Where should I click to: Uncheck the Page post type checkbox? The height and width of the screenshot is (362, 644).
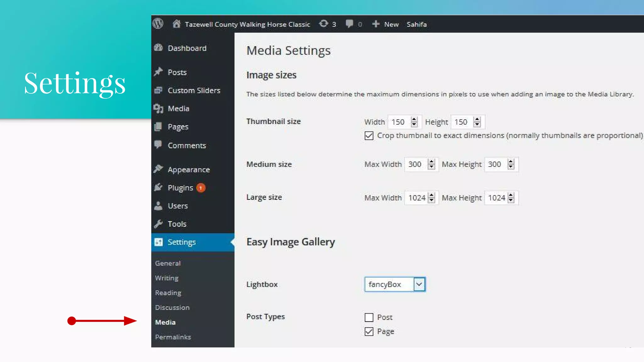coord(369,332)
